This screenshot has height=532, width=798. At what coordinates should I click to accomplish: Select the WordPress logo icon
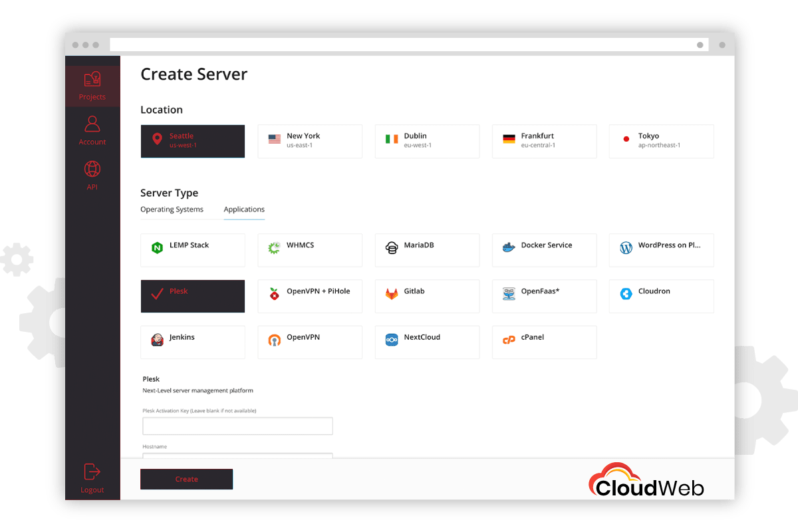coord(626,247)
